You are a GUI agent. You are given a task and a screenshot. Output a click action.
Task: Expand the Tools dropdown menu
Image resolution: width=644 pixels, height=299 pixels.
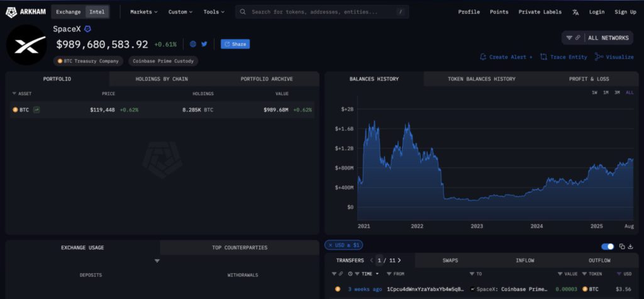[x=214, y=11]
